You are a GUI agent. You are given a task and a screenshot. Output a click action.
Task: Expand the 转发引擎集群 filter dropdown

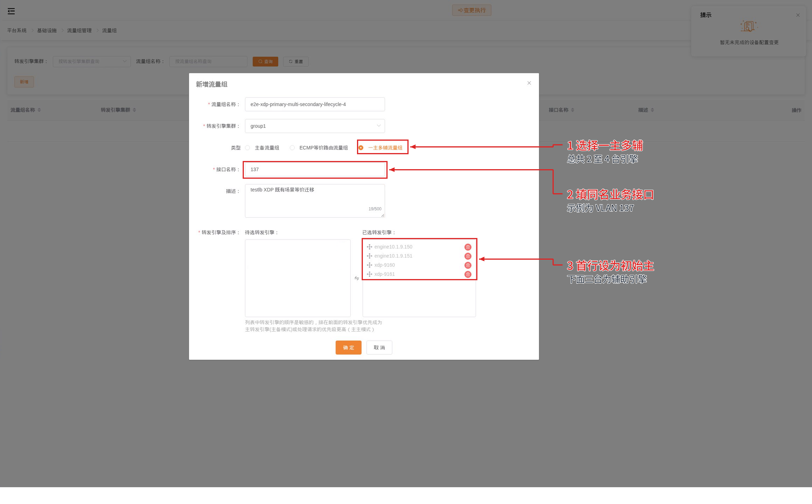click(92, 61)
